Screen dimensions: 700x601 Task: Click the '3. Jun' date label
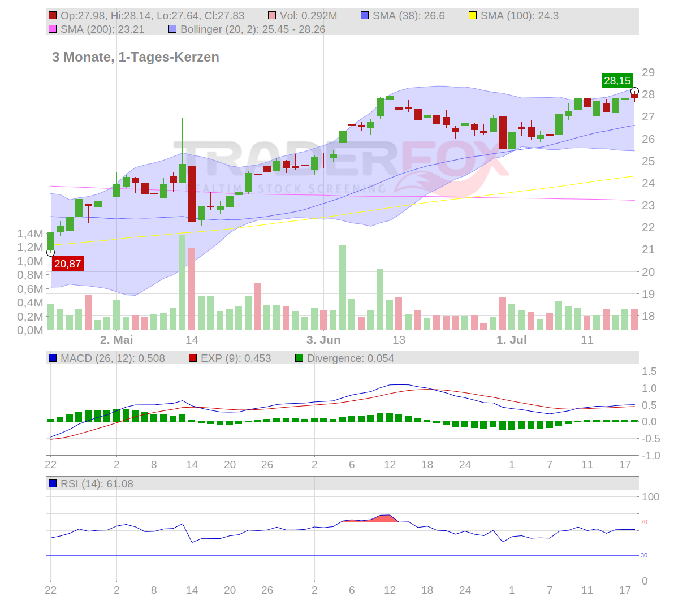click(x=323, y=340)
